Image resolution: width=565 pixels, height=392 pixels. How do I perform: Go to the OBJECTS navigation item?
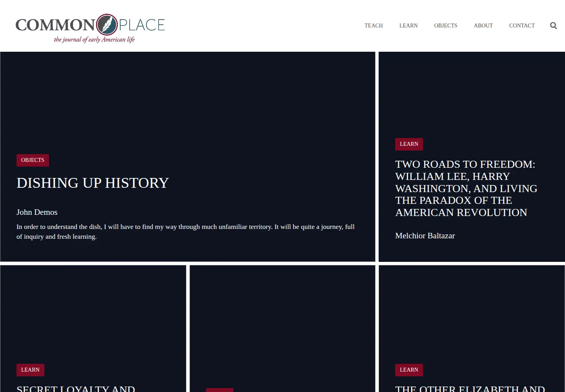click(446, 25)
